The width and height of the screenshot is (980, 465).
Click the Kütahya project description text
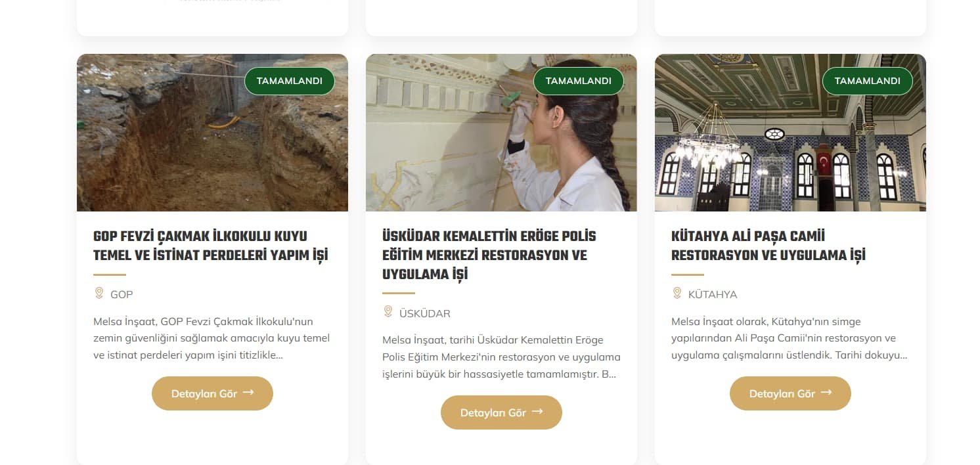(x=790, y=338)
